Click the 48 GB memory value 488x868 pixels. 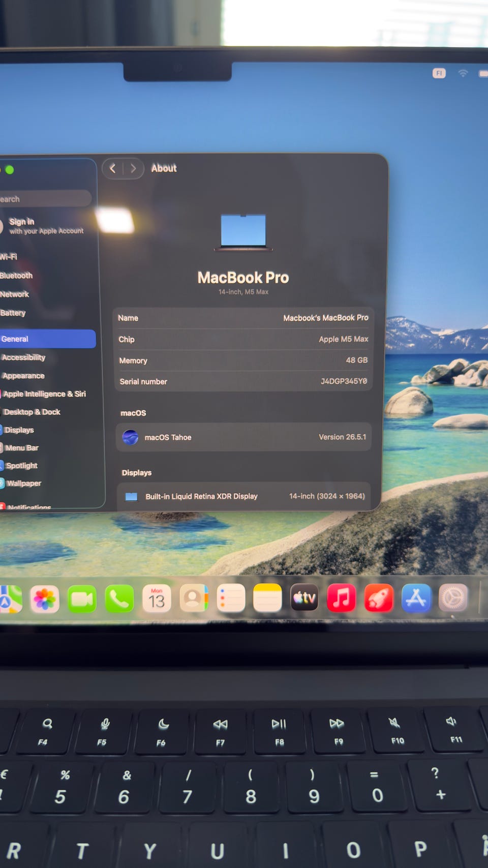pos(357,360)
